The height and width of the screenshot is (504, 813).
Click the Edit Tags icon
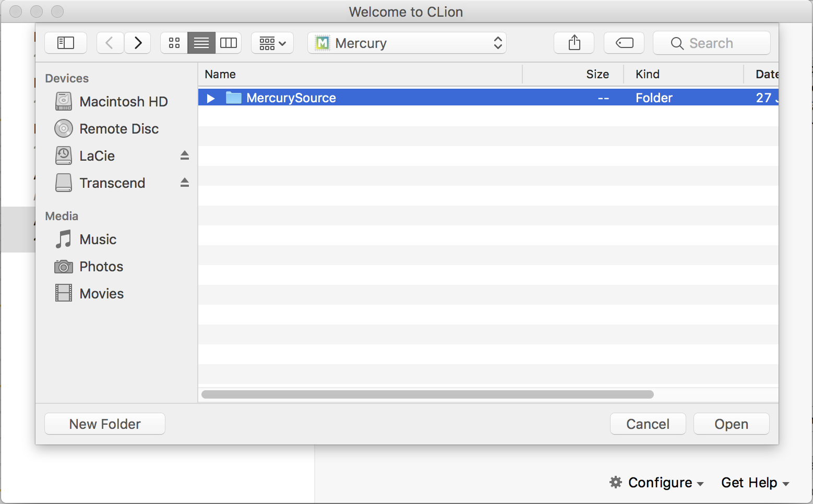(624, 43)
